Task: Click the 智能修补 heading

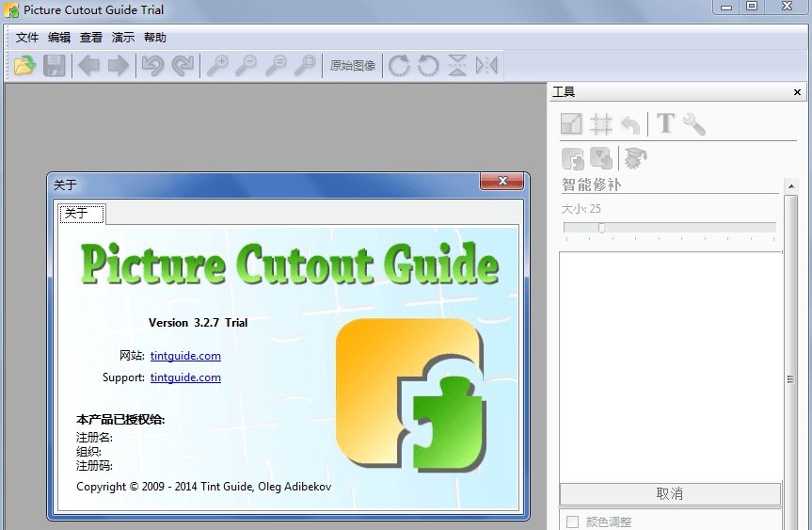Action: point(592,185)
